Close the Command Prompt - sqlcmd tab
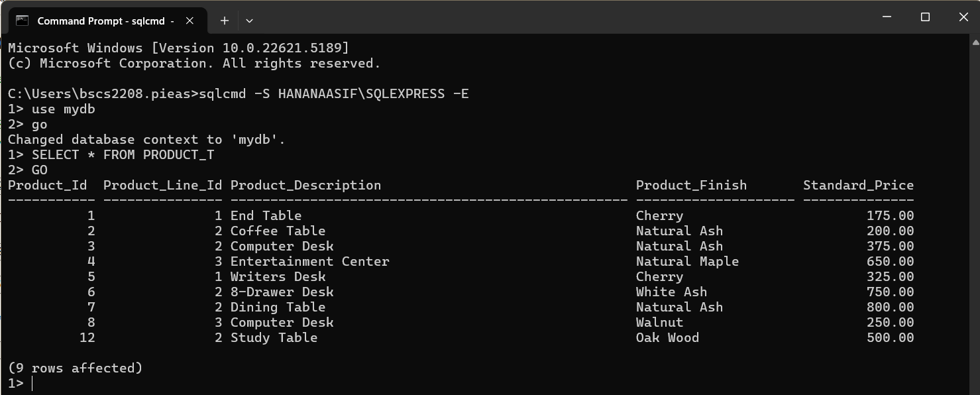The image size is (980, 395). 190,21
